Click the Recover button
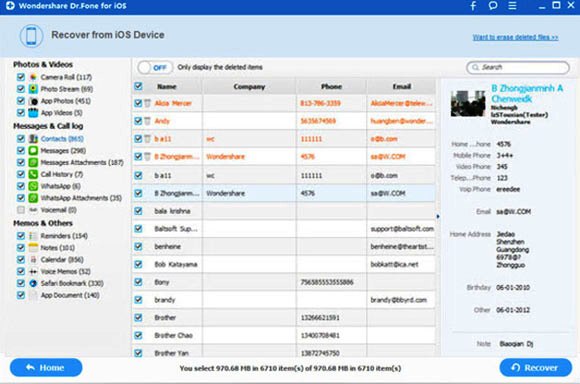Image resolution: width=580 pixels, height=384 pixels. pyautogui.click(x=536, y=368)
